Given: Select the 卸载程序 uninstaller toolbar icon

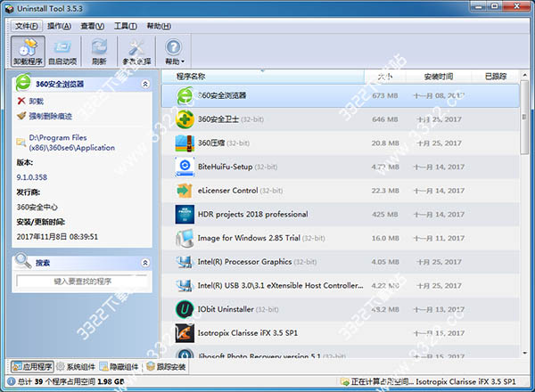Looking at the screenshot, I should (x=28, y=52).
